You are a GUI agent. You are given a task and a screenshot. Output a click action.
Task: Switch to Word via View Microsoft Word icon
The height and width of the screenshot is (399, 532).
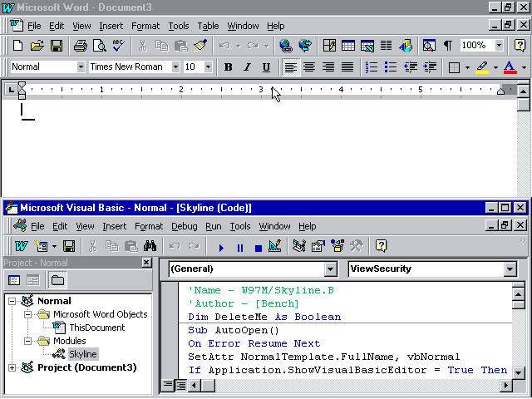[x=21, y=246]
